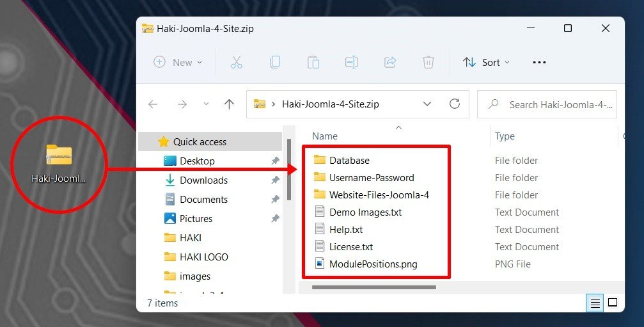
Task: Click the zip icon in title bar
Action: pyautogui.click(x=148, y=28)
